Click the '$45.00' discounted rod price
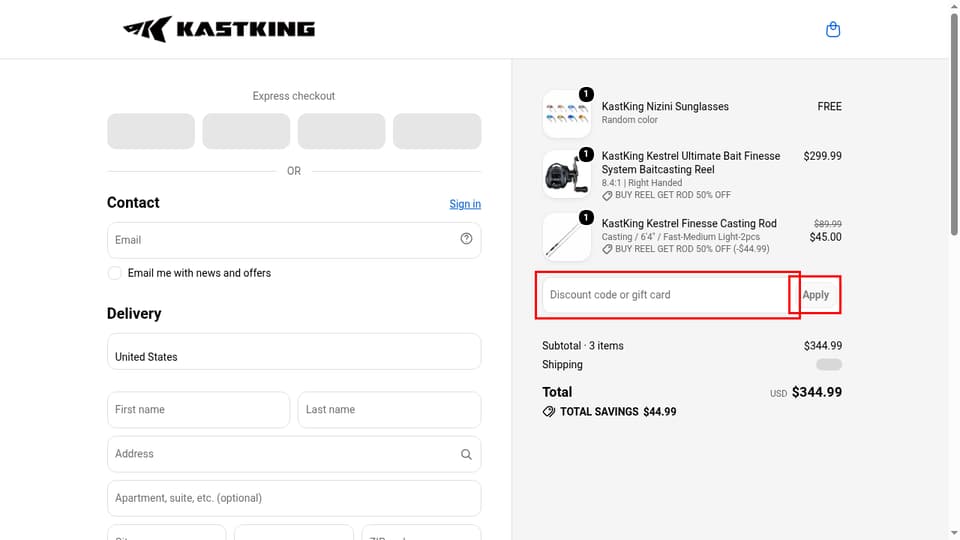The width and height of the screenshot is (960, 540). coord(825,237)
